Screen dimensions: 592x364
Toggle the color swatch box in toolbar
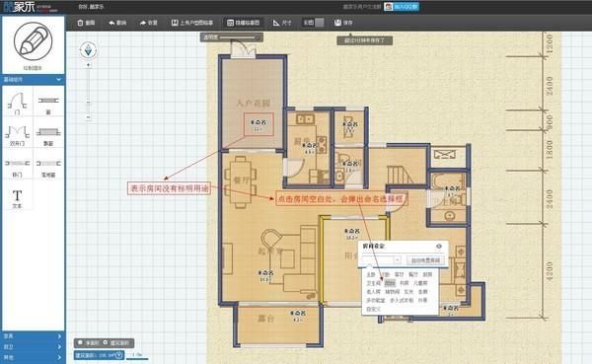point(320,23)
